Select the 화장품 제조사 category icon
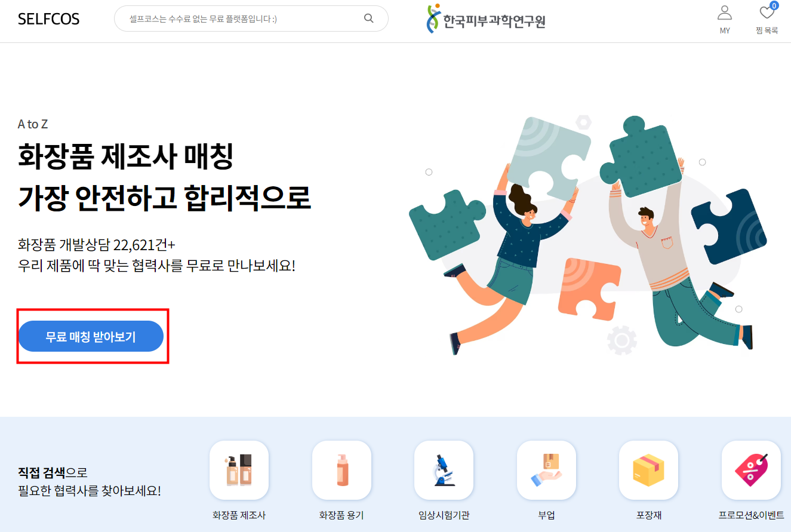 click(x=239, y=470)
